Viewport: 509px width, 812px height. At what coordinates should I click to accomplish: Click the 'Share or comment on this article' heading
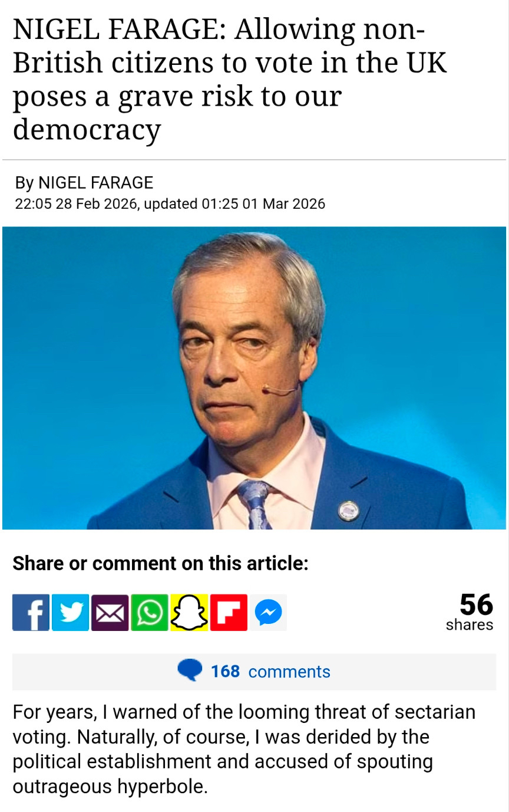[160, 563]
